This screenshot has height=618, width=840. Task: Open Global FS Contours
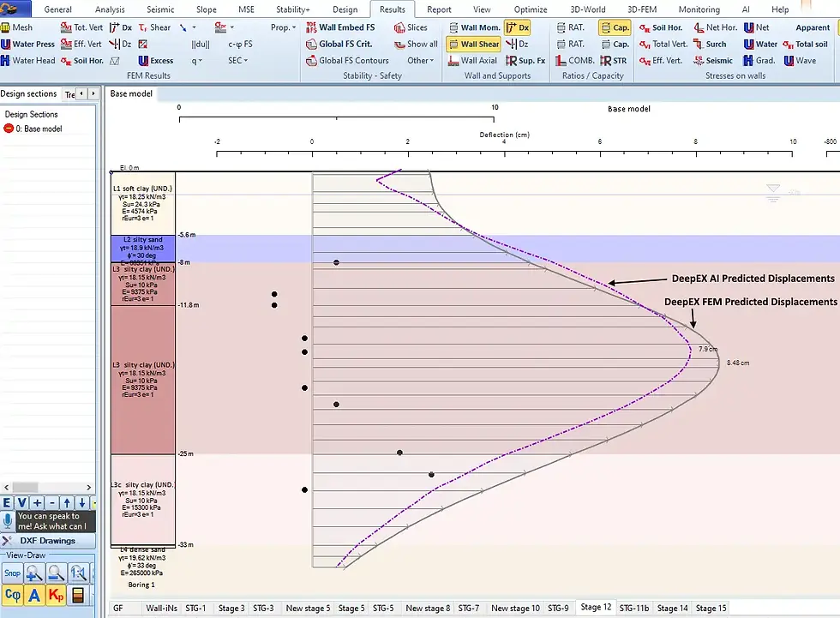pos(347,61)
